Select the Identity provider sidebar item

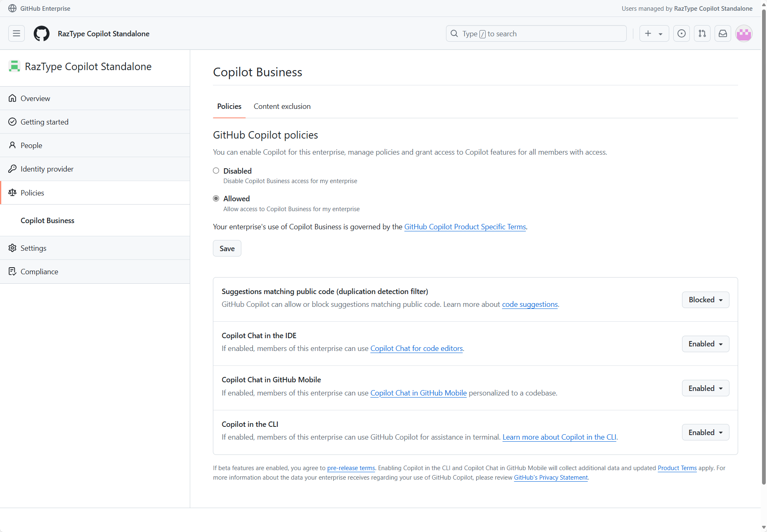click(47, 169)
